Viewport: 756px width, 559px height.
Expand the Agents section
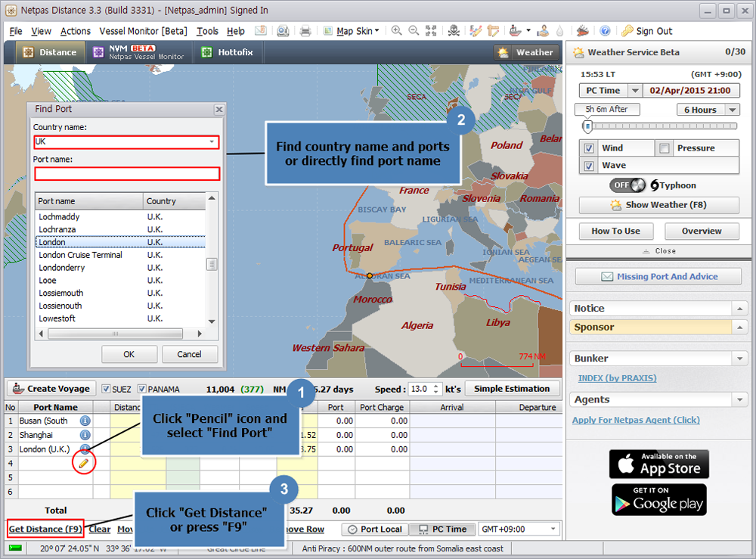[x=739, y=399]
